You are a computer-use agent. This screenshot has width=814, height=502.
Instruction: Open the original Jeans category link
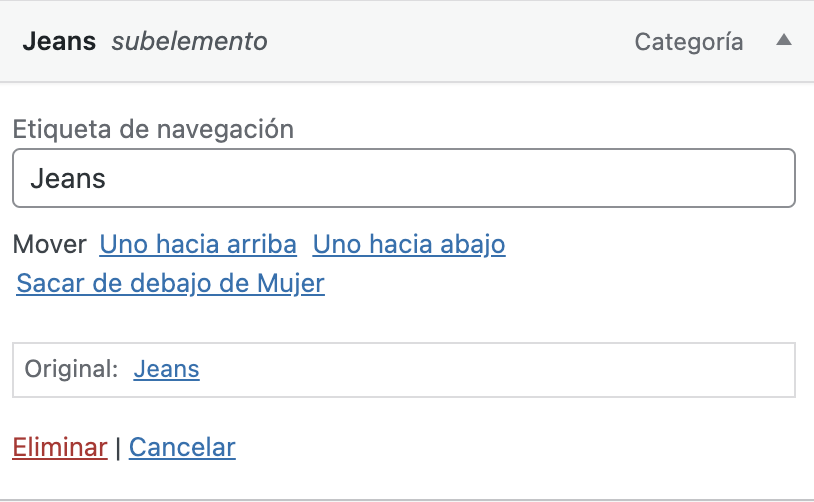pyautogui.click(x=167, y=369)
